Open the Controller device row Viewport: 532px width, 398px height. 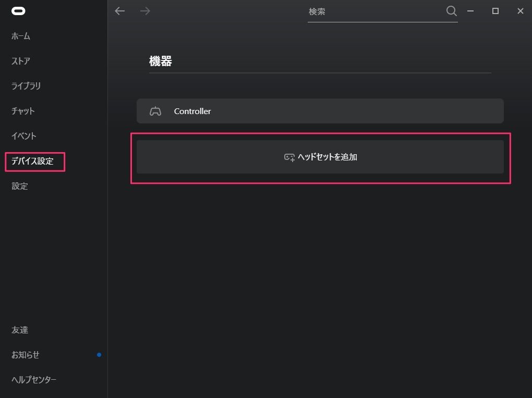[320, 111]
